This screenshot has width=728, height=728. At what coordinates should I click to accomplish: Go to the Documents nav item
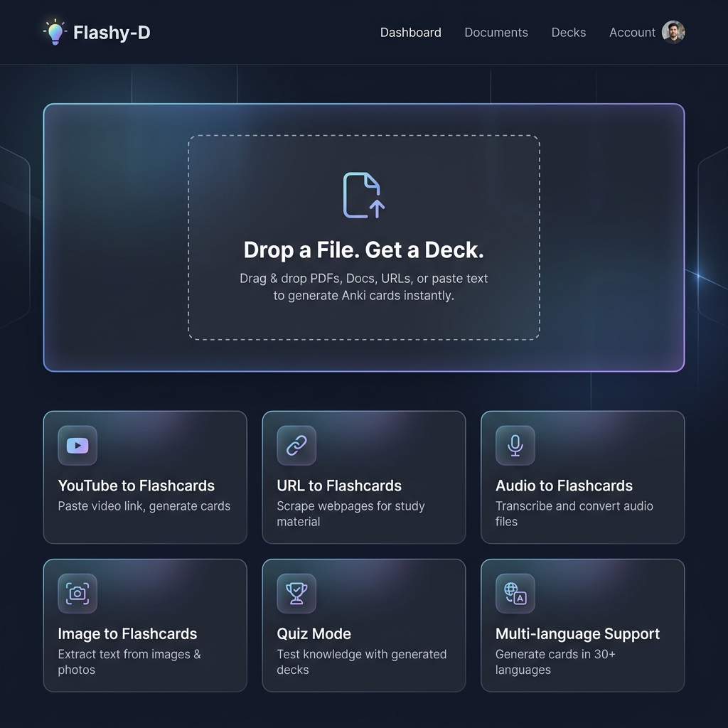click(496, 33)
